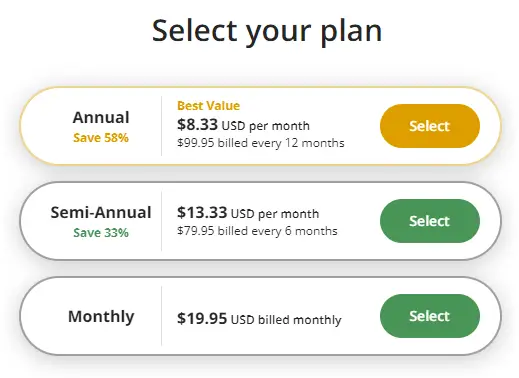Click the green Select button for Semi-Annual
This screenshot has width=519, height=378.
tap(430, 221)
